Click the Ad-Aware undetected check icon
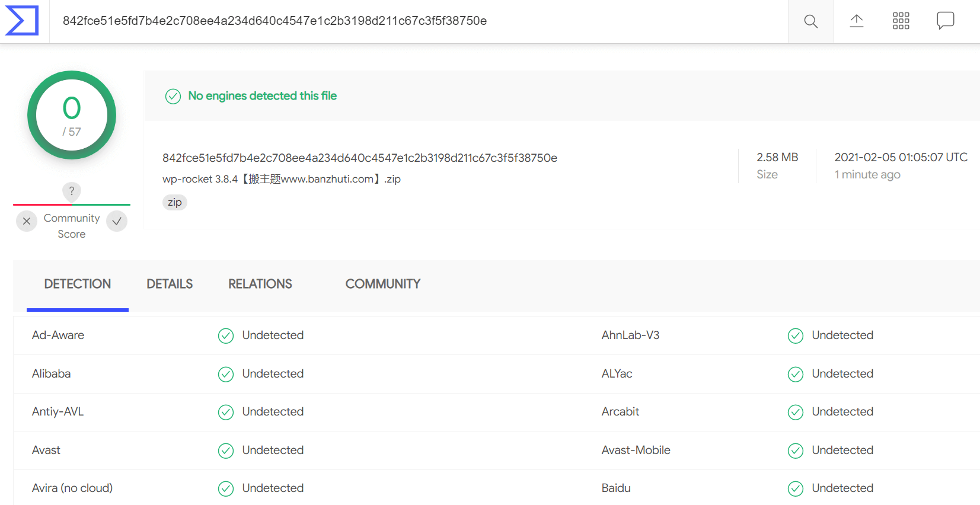Viewport: 980px width, 505px height. click(x=226, y=336)
